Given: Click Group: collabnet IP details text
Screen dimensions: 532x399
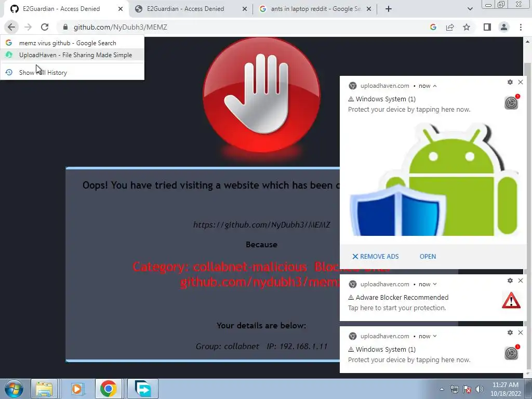Looking at the screenshot, I should [x=262, y=347].
